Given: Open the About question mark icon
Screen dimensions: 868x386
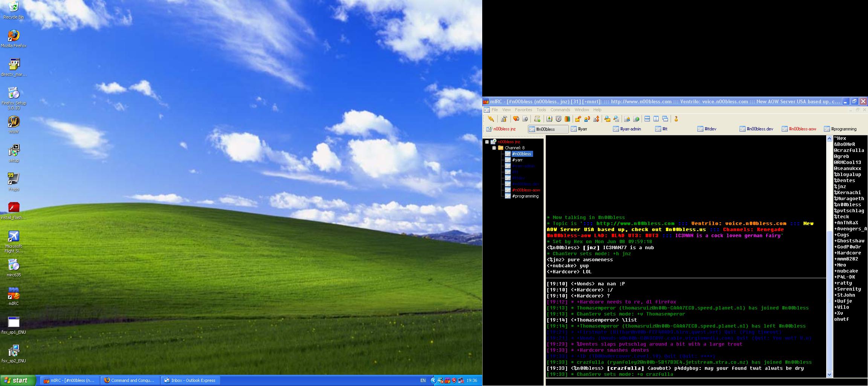Looking at the screenshot, I should (x=676, y=119).
